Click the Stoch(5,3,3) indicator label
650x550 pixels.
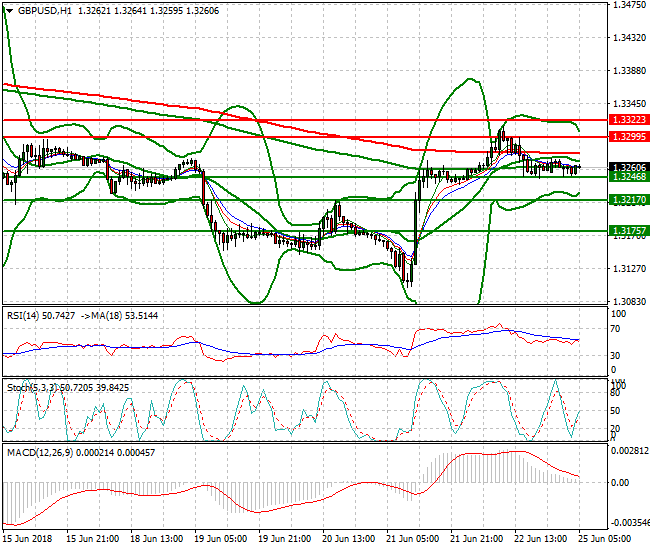(x=33, y=388)
